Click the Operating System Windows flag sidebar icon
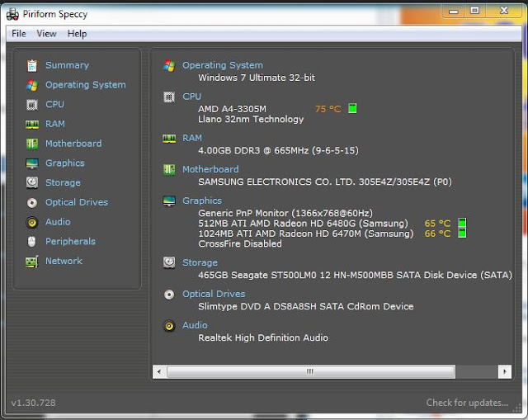 32,85
